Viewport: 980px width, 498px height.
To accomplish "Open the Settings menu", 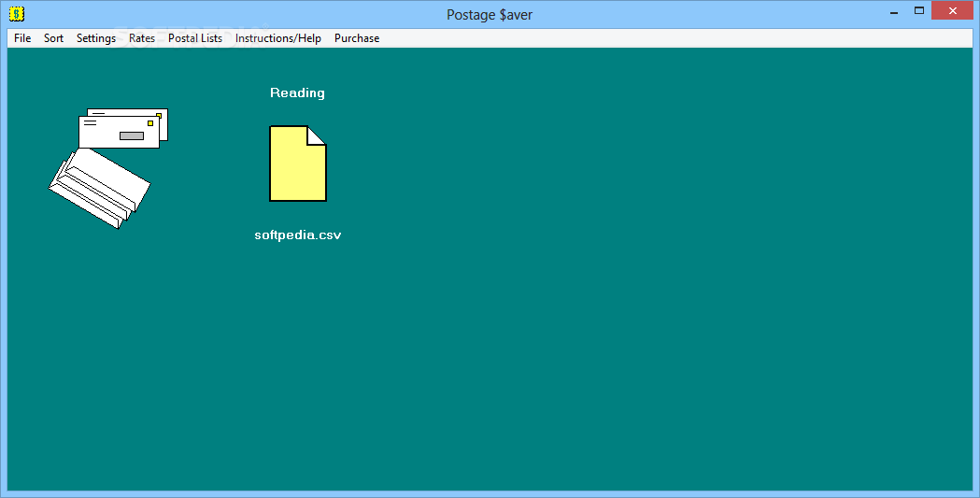I will pyautogui.click(x=95, y=38).
